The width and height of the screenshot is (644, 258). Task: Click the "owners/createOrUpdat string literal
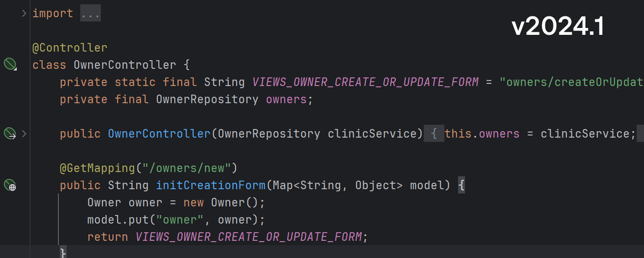pyautogui.click(x=571, y=82)
